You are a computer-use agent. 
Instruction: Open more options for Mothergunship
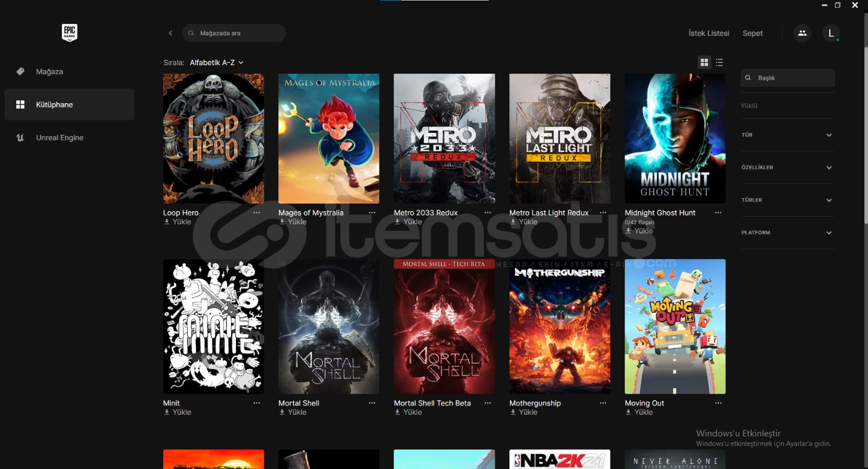[x=603, y=403]
